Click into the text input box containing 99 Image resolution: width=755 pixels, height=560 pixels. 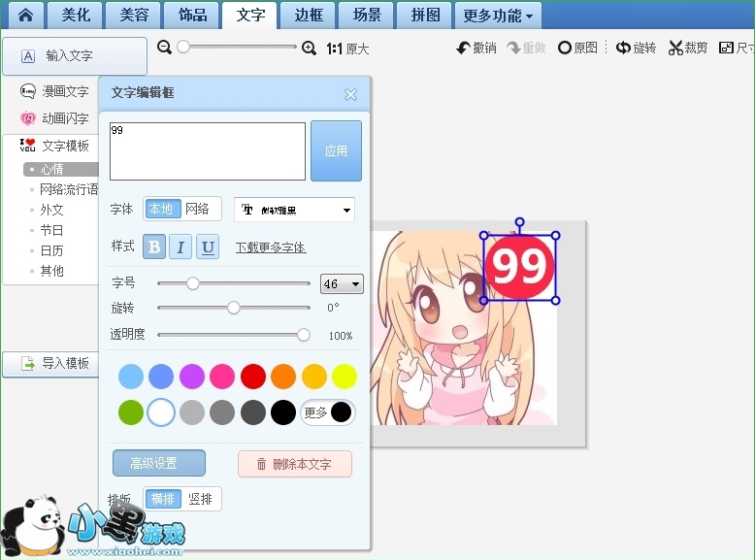click(208, 151)
